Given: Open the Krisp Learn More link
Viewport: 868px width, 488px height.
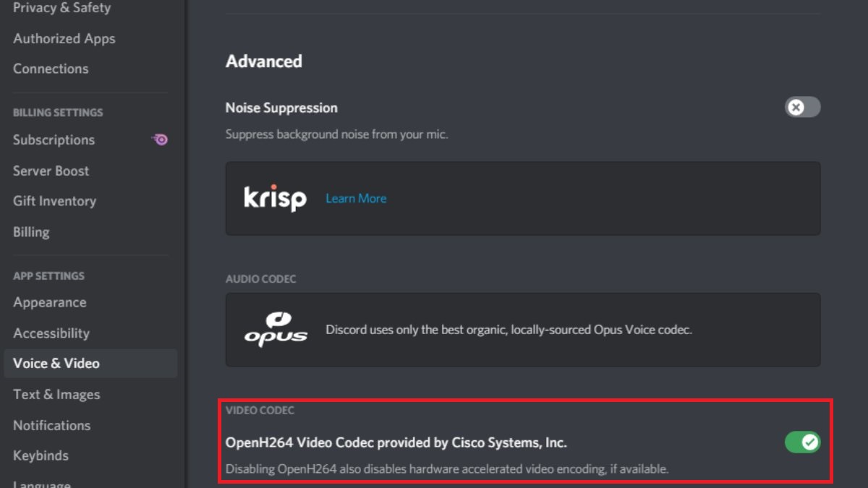Looking at the screenshot, I should tap(356, 198).
